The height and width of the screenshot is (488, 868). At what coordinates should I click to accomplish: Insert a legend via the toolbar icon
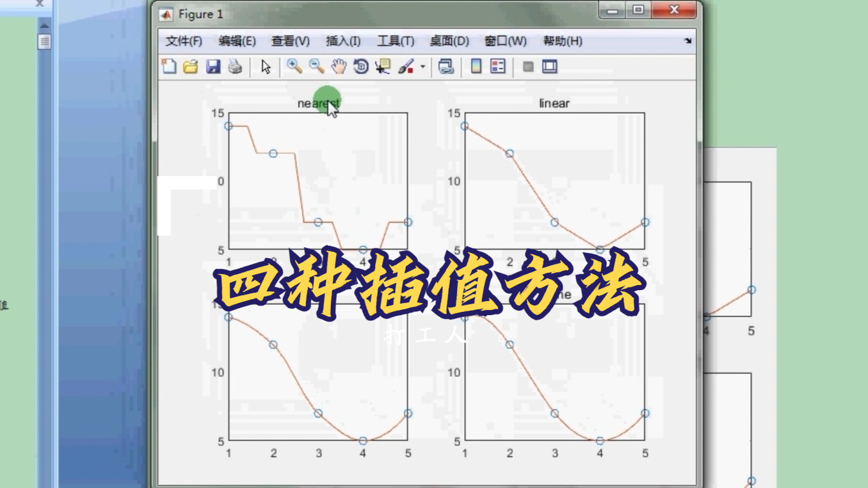[x=498, y=67]
